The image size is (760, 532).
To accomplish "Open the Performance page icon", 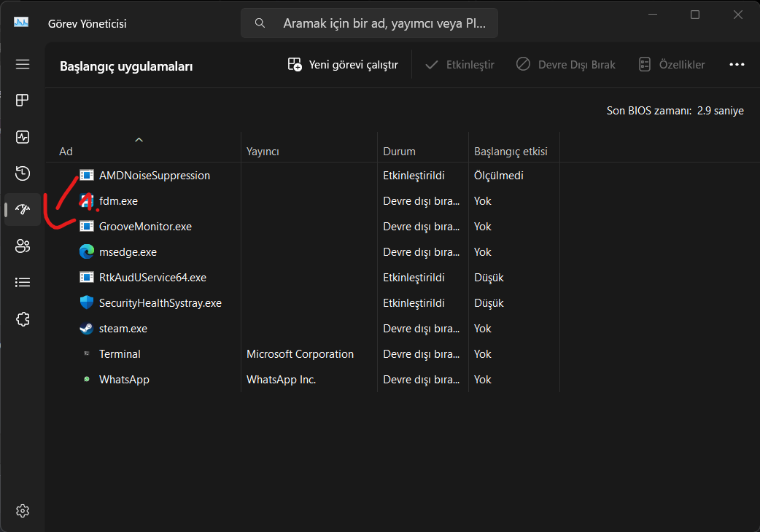I will pyautogui.click(x=23, y=137).
